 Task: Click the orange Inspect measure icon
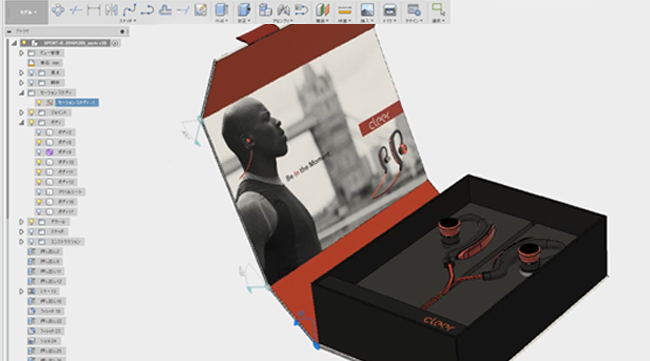tap(344, 10)
